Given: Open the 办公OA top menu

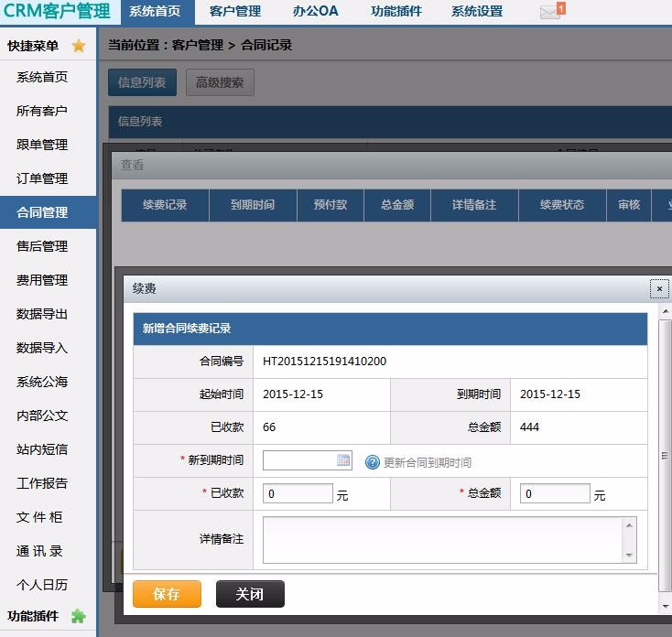Looking at the screenshot, I should pyautogui.click(x=315, y=12).
